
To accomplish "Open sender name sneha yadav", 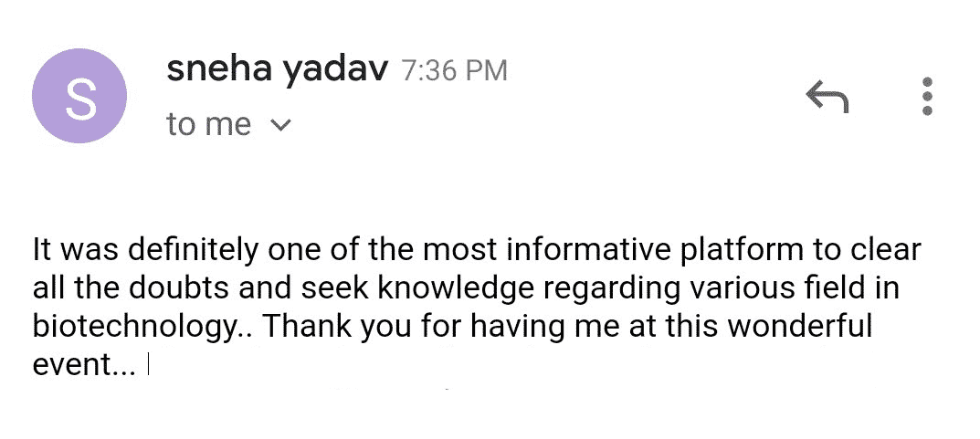I will [x=278, y=70].
